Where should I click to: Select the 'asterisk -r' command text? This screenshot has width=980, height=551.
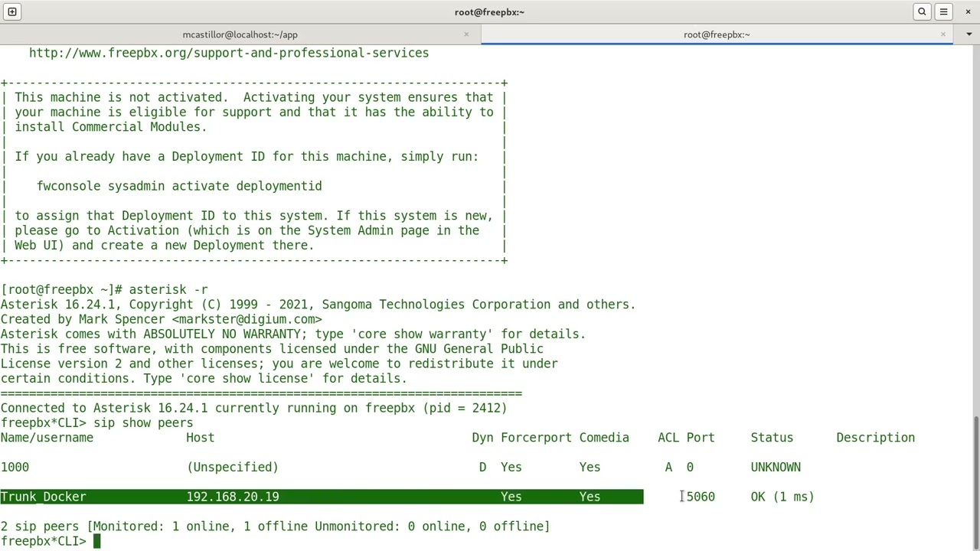click(168, 289)
